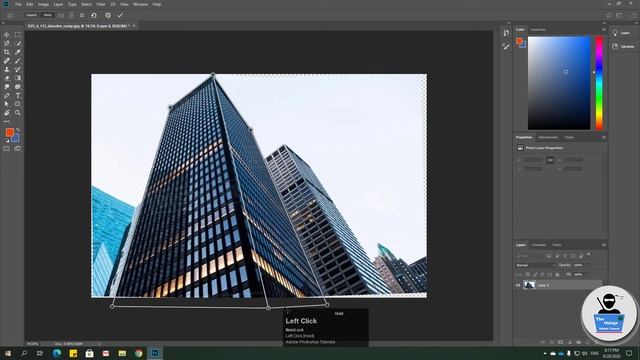This screenshot has height=360, width=640.
Task: Switch to the Paths tab
Action: click(557, 245)
